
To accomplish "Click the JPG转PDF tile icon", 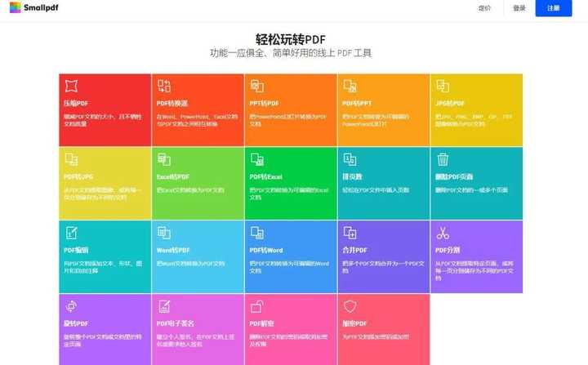I will [x=443, y=86].
